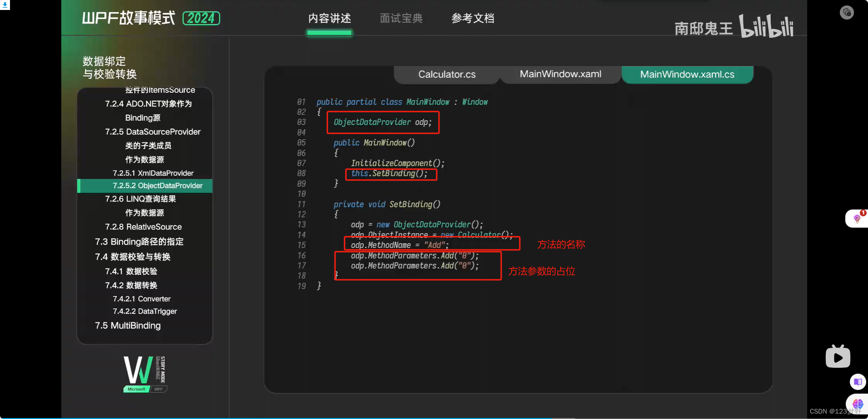Click code line this.SetBinding();
The image size is (868, 419).
(389, 173)
